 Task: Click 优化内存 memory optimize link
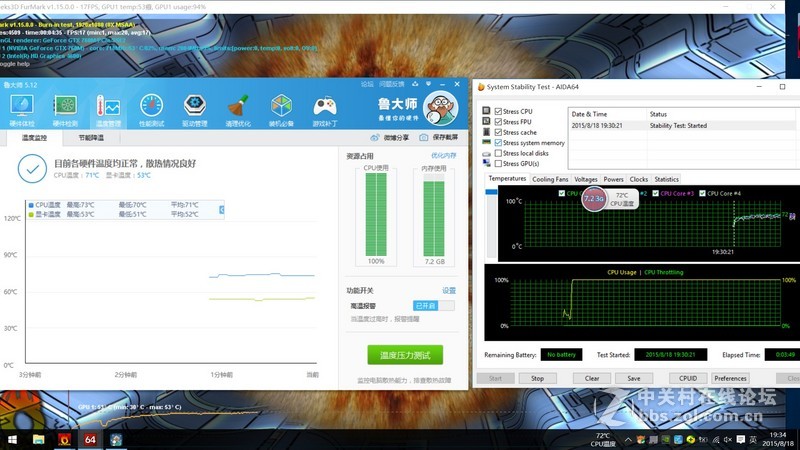pyautogui.click(x=443, y=156)
